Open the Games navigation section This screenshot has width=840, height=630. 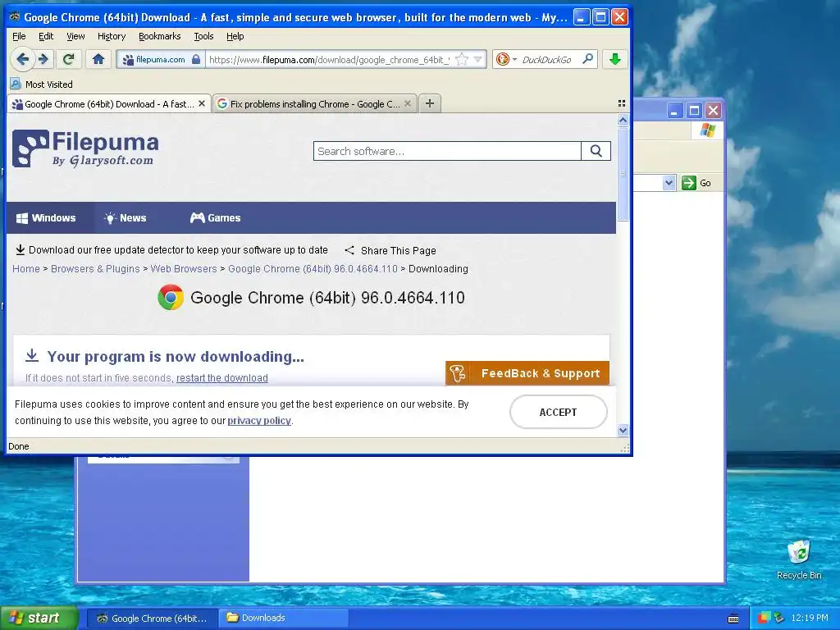pos(216,218)
